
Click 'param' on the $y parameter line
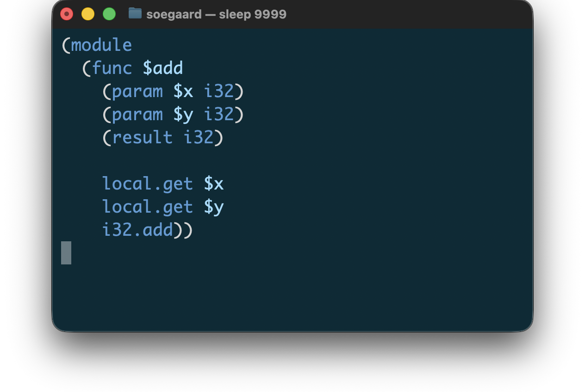point(137,115)
